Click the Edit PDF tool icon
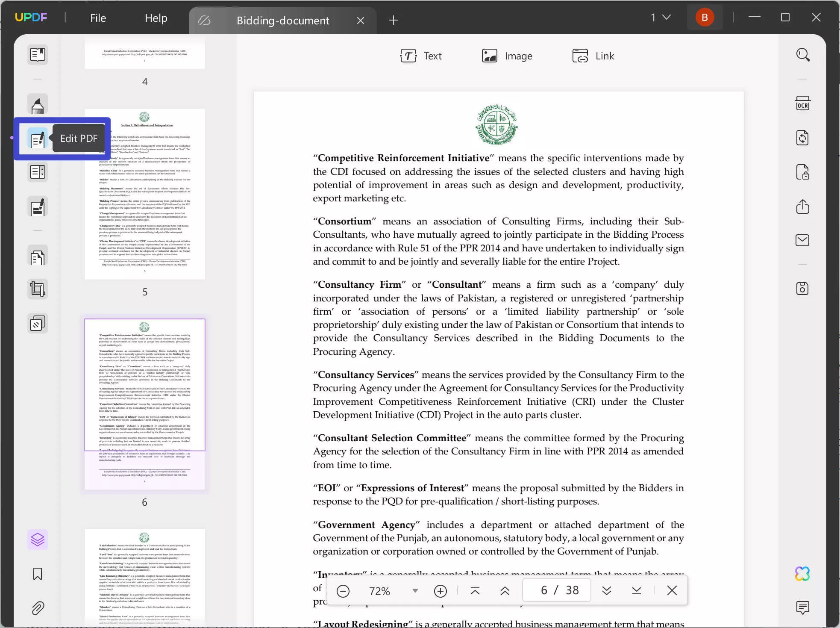 (37, 139)
